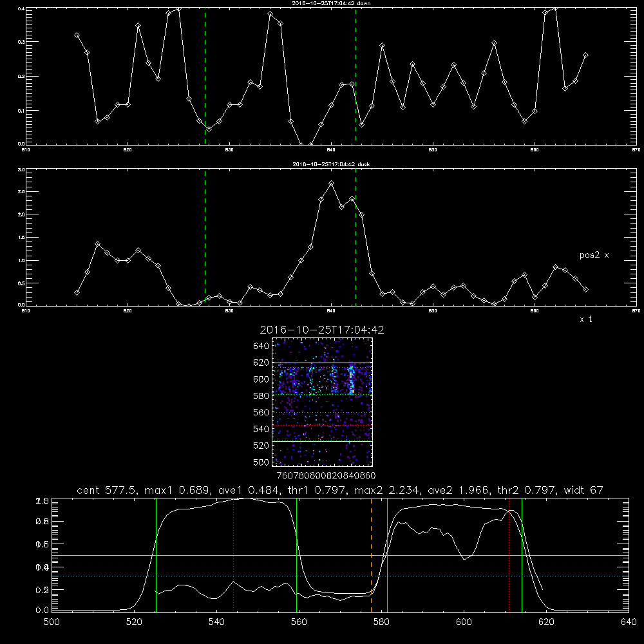Click the green vertical line near 581 in profile plot
Image resolution: width=644 pixels, height=644 pixels.
point(387,555)
